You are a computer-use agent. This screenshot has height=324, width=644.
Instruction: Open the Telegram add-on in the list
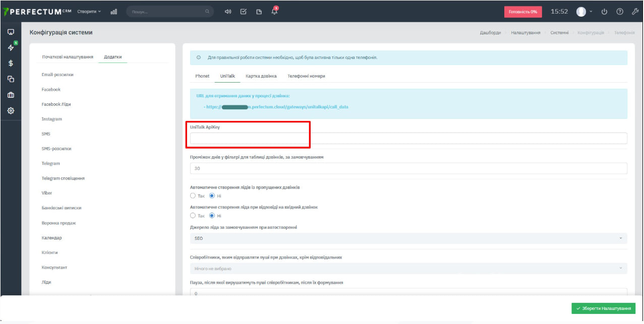pyautogui.click(x=51, y=164)
